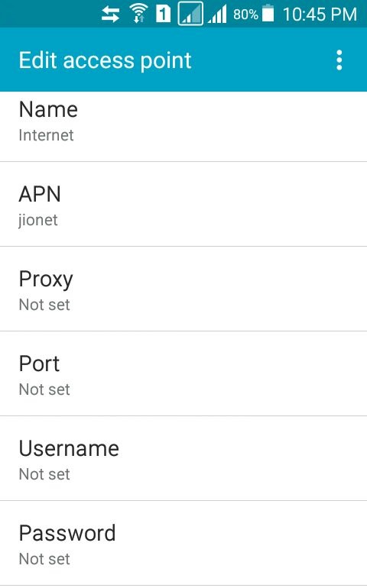
Task: Tap the Edit access point title
Action: (106, 60)
